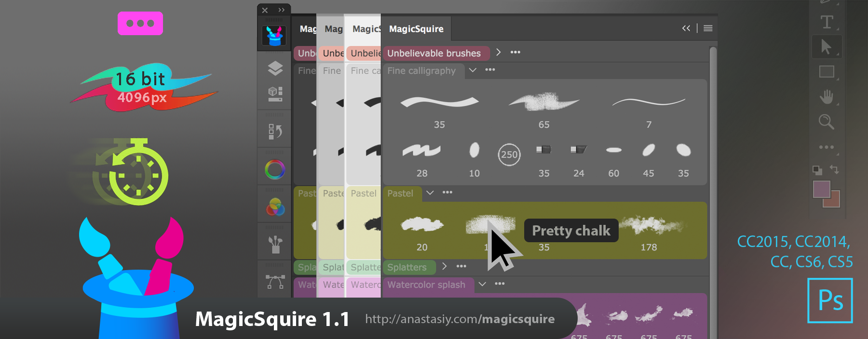Collapse the panel with double-chevron icon
This screenshot has height=339, width=868.
point(686,28)
